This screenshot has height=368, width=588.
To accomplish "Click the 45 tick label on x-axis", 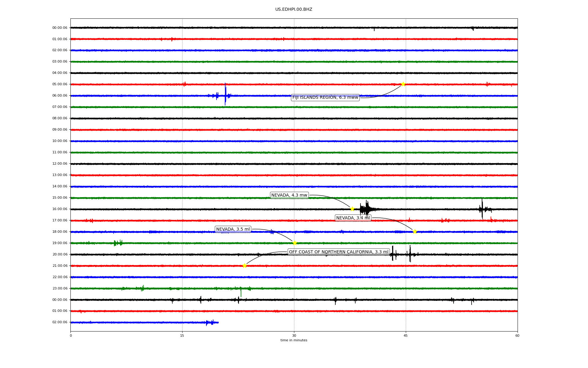I will (x=405, y=335).
